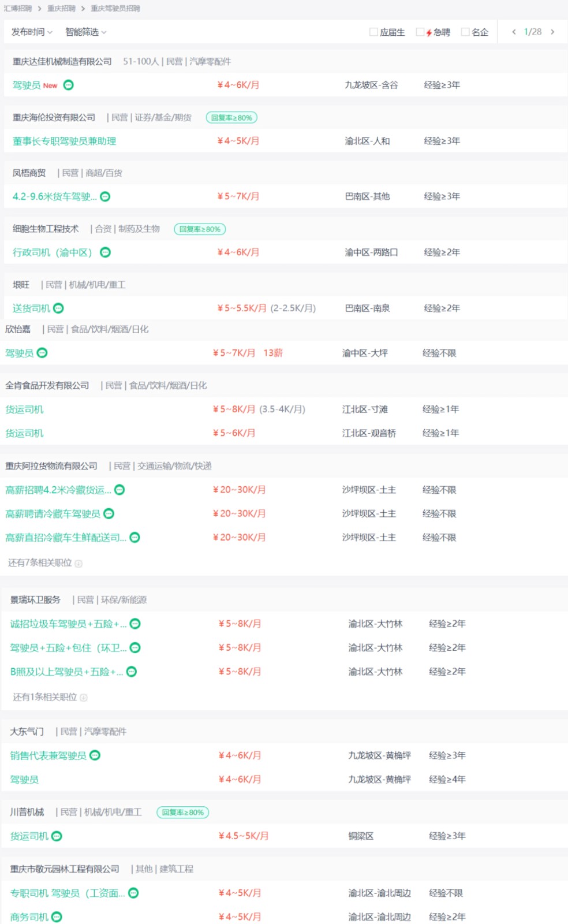Image resolution: width=568 pixels, height=924 pixels.
Task: Open the 发布时间 dropdown
Action: point(32,32)
